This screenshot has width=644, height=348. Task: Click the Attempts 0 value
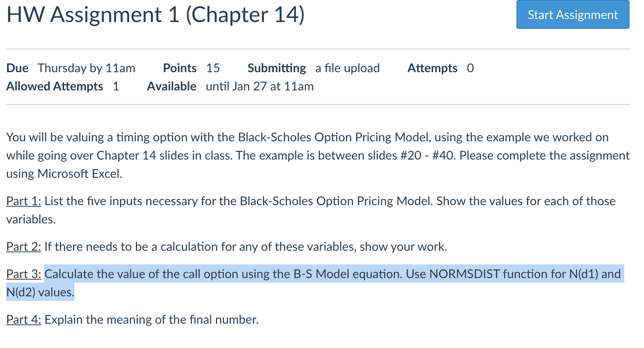tap(470, 68)
